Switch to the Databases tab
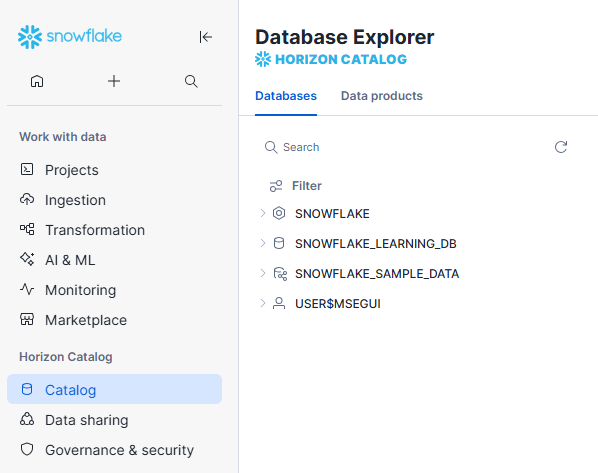This screenshot has height=473, width=598. (x=286, y=96)
